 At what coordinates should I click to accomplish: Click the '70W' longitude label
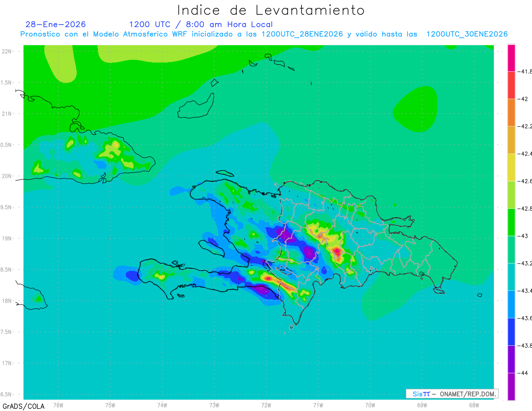click(370, 405)
